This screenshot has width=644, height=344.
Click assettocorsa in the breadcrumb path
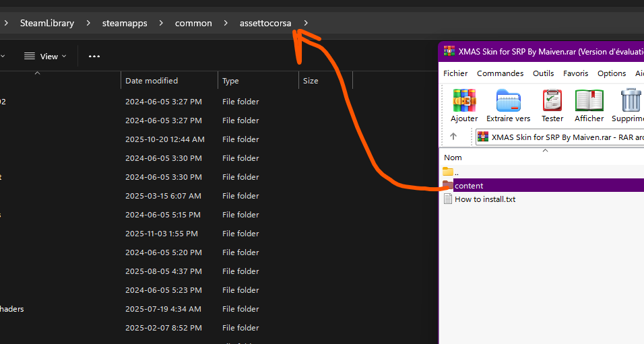[x=265, y=23]
